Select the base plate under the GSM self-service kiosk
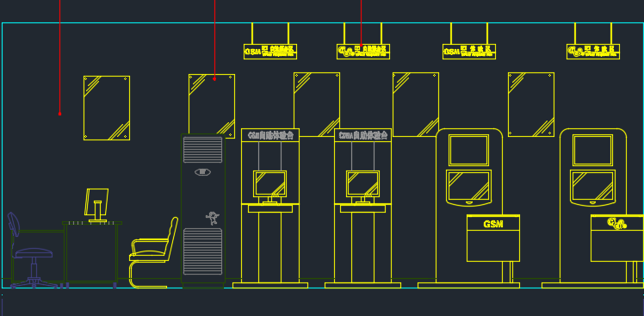644x316 pixels. pyautogui.click(x=270, y=285)
